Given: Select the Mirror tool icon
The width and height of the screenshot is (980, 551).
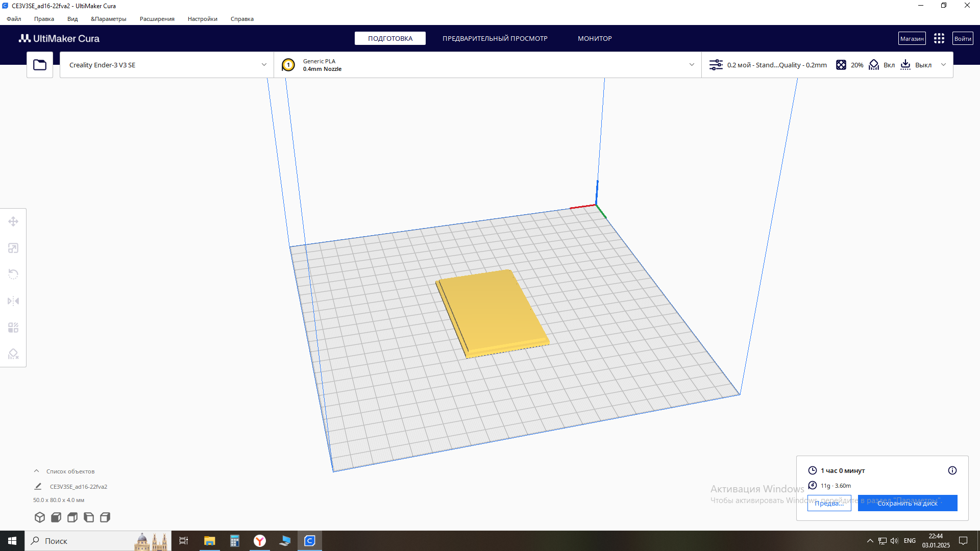Looking at the screenshot, I should (x=13, y=301).
